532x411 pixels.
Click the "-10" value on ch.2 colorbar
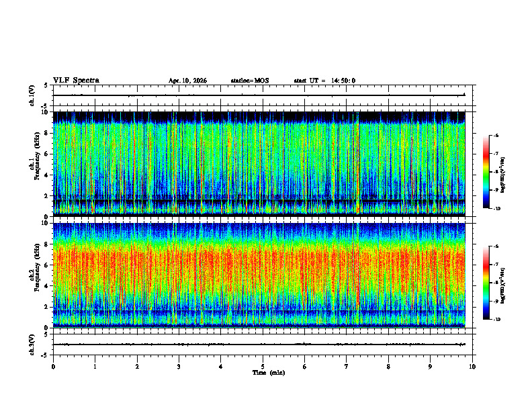[497, 320]
